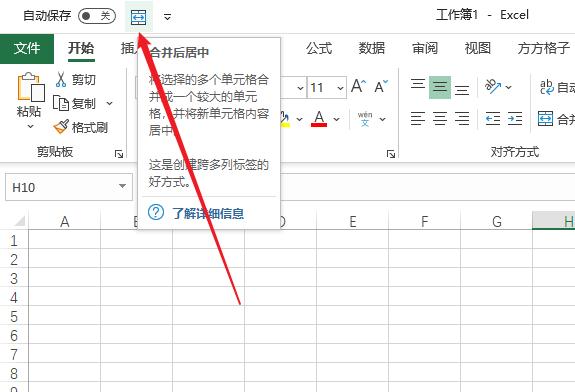Open the font color dropdown arrow

point(336,120)
